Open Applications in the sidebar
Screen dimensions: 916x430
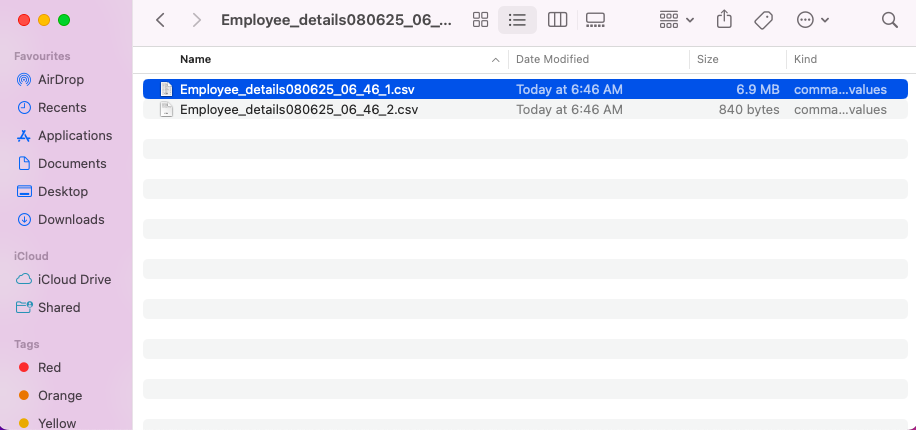coord(75,136)
